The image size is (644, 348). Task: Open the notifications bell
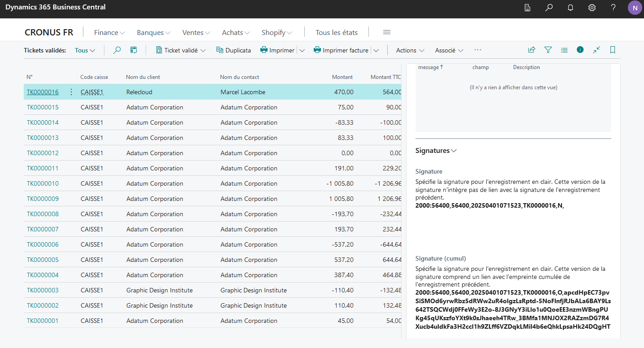[571, 8]
